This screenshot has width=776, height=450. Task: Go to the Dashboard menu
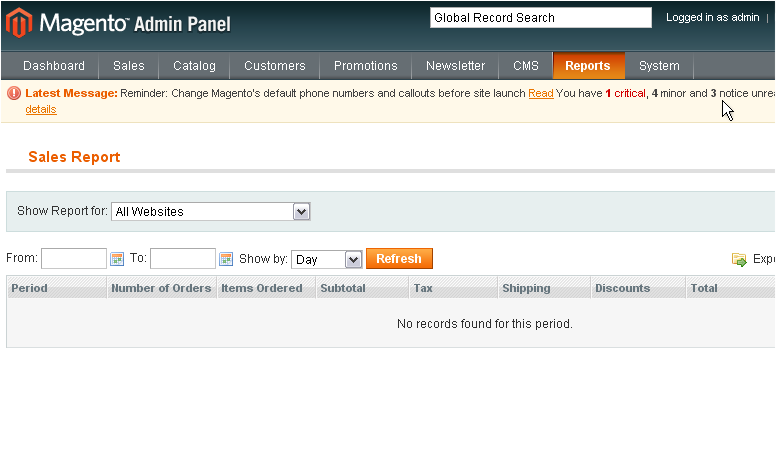[x=54, y=66]
